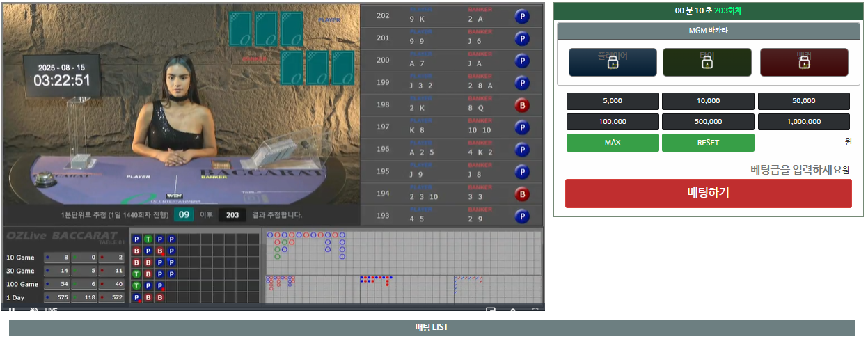This screenshot has height=339, width=868.
Task: Select the 10,000 bet amount chip
Action: 707,101
